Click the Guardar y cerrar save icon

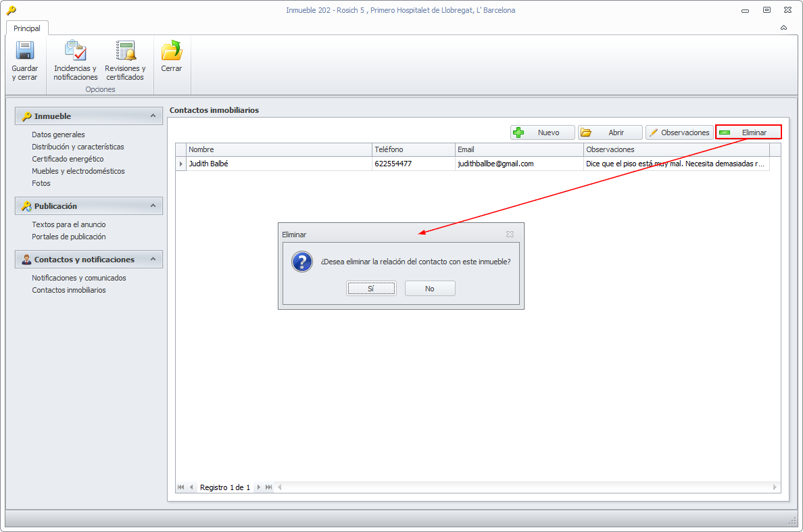coord(24,51)
